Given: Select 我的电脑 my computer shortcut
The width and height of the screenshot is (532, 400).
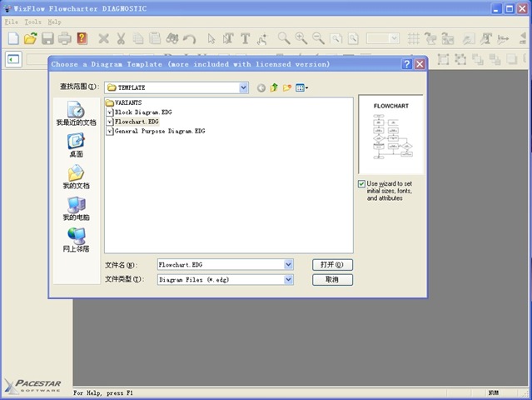Looking at the screenshot, I should click(x=76, y=208).
